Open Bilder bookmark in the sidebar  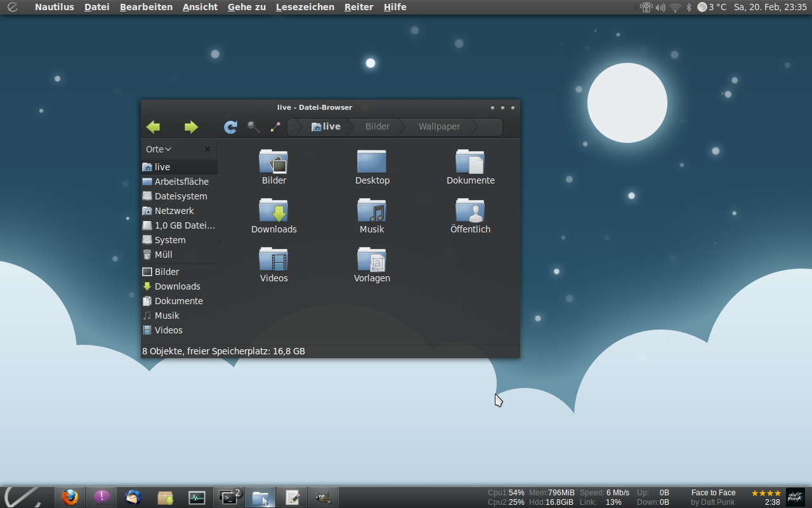pyautogui.click(x=179, y=272)
